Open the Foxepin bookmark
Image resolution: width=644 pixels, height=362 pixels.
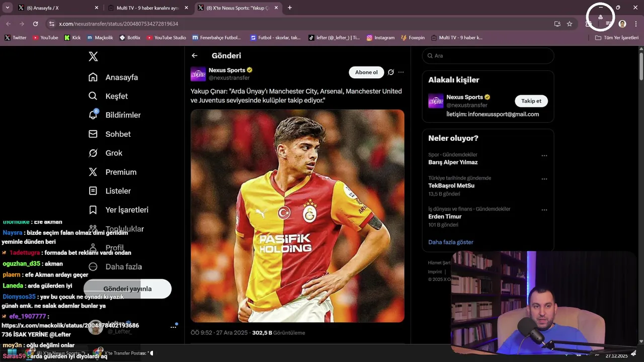click(x=413, y=38)
